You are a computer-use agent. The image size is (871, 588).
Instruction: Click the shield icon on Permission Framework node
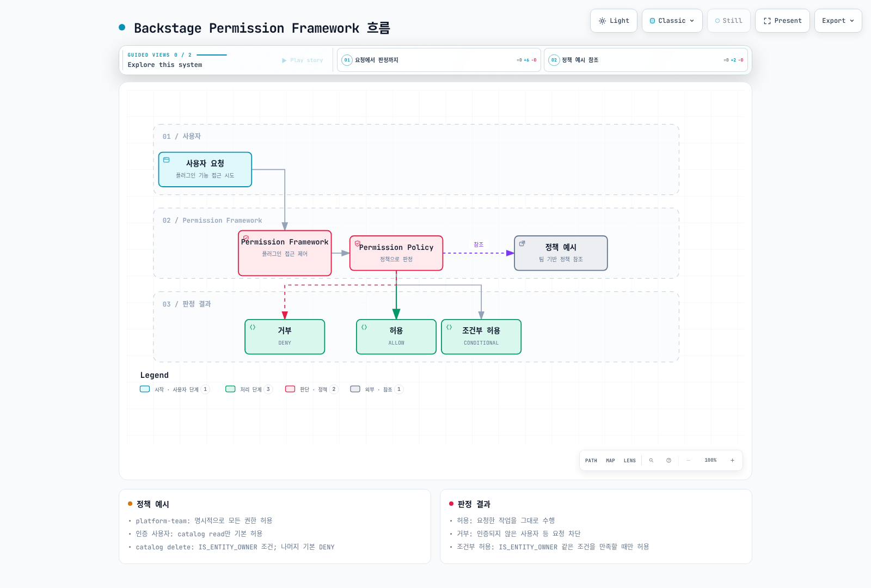(246, 238)
